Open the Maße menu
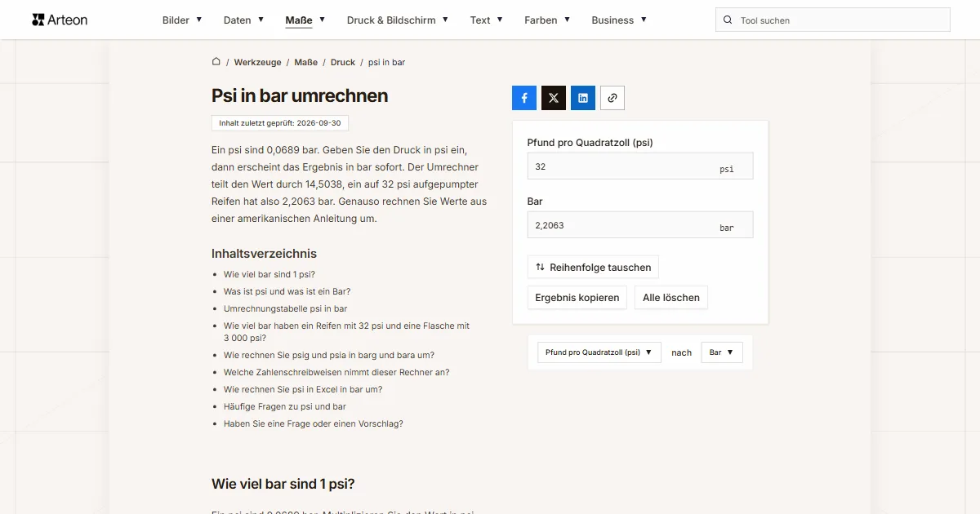The image size is (980, 514). click(x=305, y=20)
